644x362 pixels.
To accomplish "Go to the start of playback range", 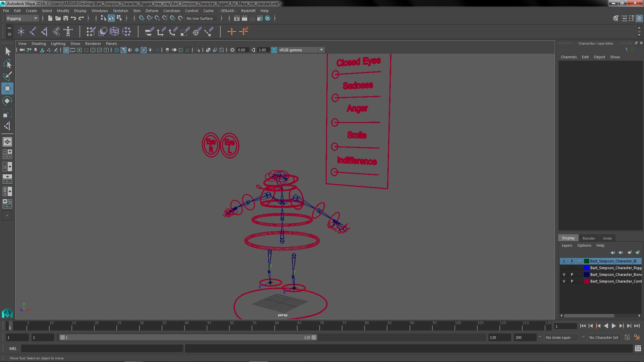I will pos(583,326).
